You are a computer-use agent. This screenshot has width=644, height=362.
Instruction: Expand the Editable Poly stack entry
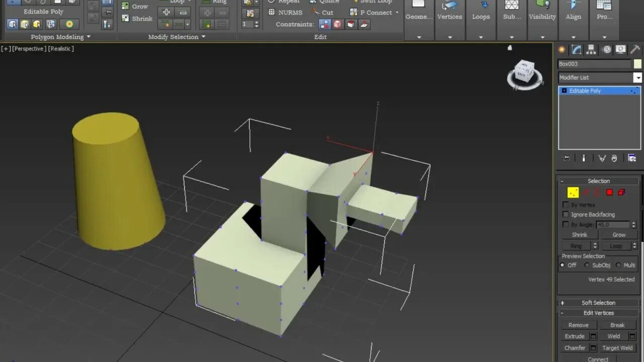(x=565, y=91)
